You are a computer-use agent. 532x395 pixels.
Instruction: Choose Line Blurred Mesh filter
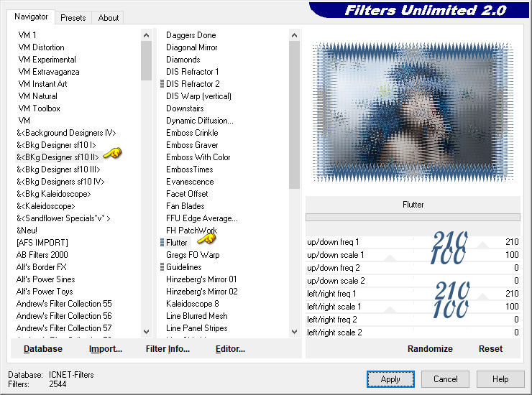(x=197, y=316)
